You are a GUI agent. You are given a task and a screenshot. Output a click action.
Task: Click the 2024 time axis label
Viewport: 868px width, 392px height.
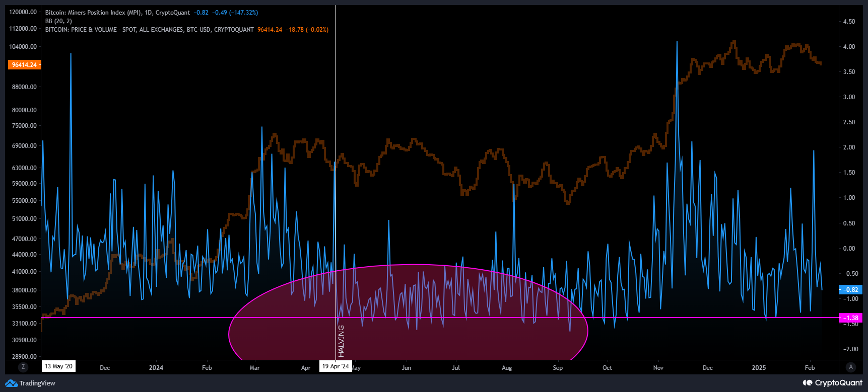tap(156, 368)
